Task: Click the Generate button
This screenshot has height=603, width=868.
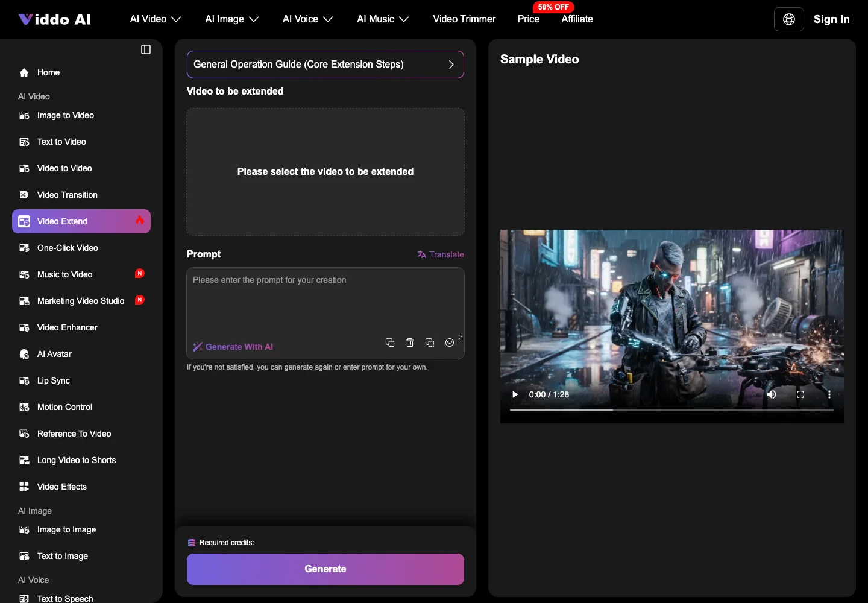Action: tap(325, 569)
